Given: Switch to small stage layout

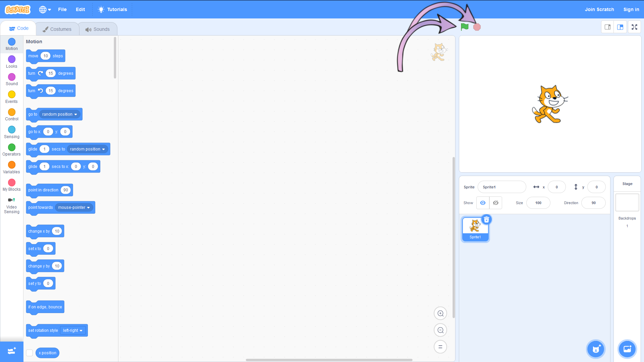Looking at the screenshot, I should pos(607,27).
